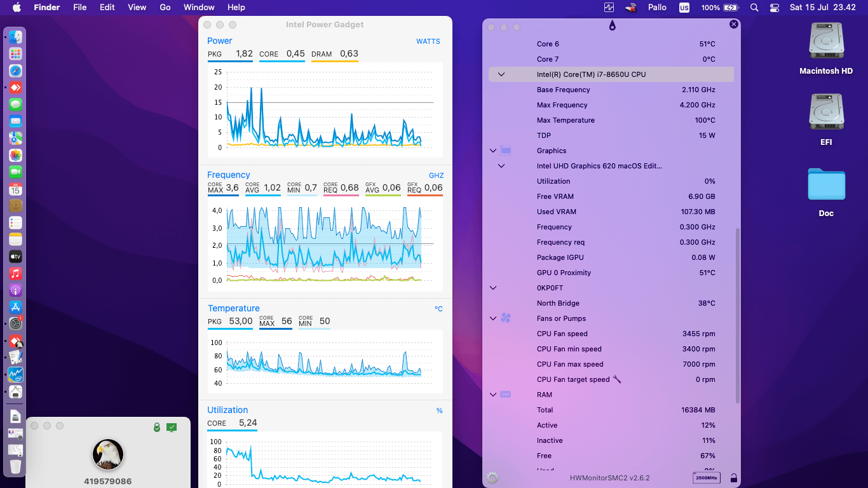Open the Finder menu
The height and width of the screenshot is (488, 868).
coord(46,8)
